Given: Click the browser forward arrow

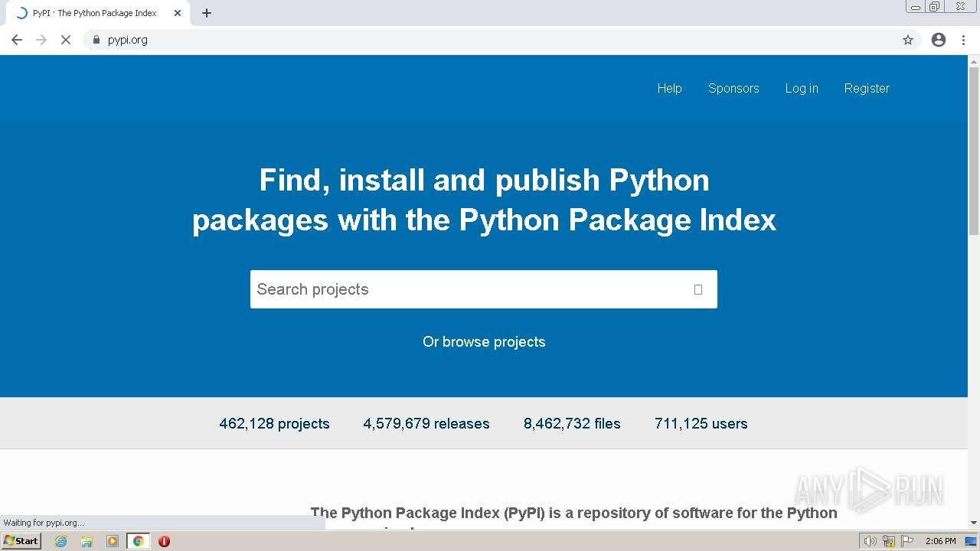Looking at the screenshot, I should [41, 40].
